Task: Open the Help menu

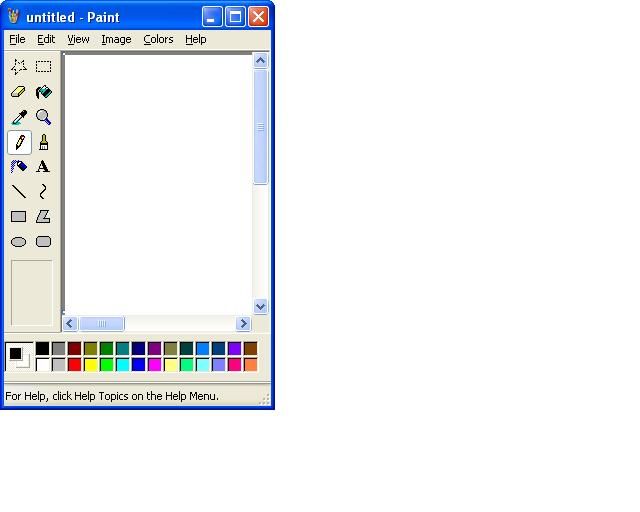Action: point(196,39)
